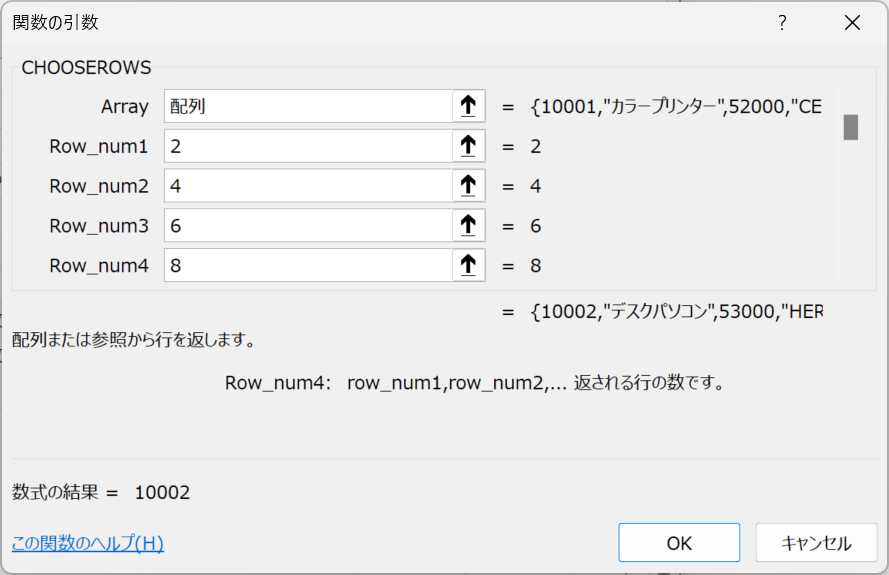
Task: Click the range-select arrow beside Row_num4
Action: click(468, 265)
